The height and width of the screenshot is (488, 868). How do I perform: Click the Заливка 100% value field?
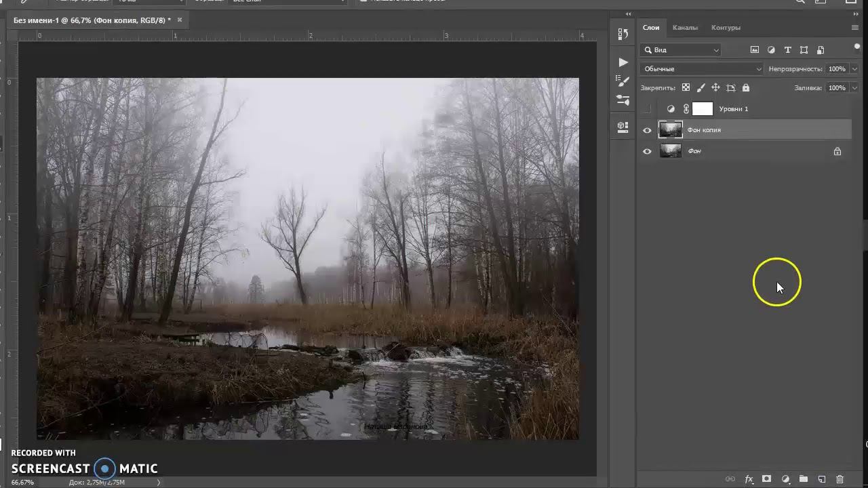[x=837, y=88]
